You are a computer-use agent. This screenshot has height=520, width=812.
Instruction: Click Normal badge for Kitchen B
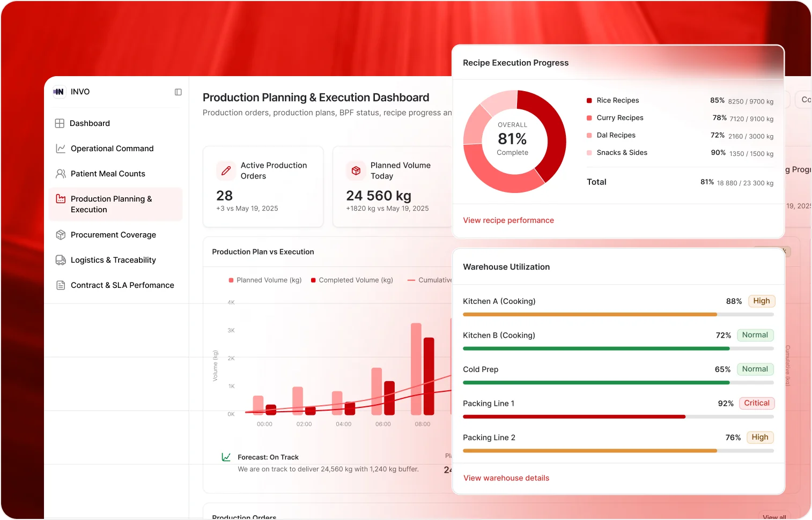coord(755,335)
